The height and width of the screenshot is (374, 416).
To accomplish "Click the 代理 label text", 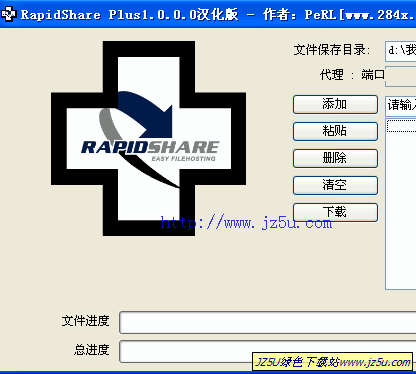I will tap(332, 75).
